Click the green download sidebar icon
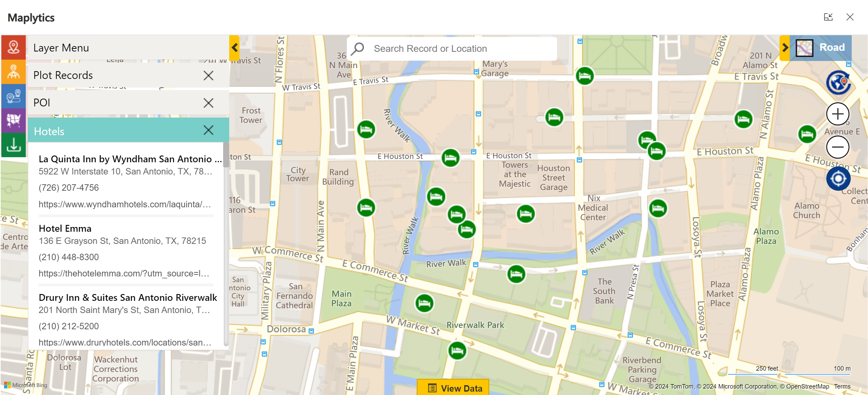 13,145
